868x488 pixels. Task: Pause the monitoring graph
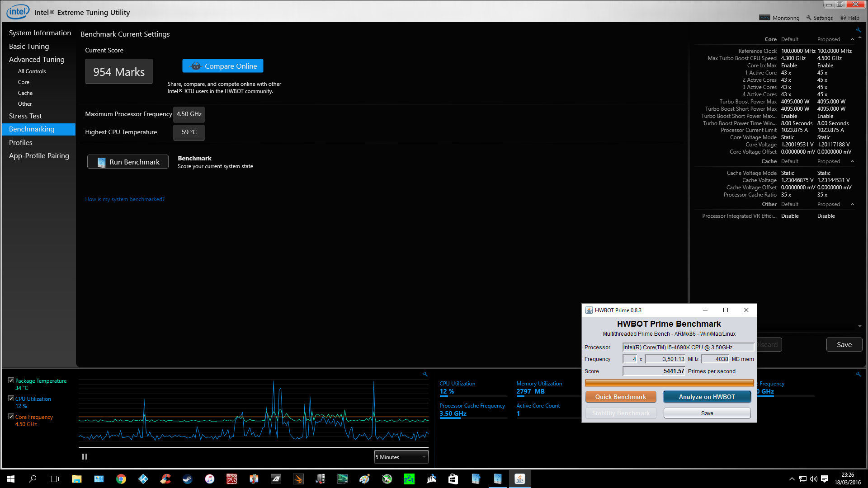[85, 457]
